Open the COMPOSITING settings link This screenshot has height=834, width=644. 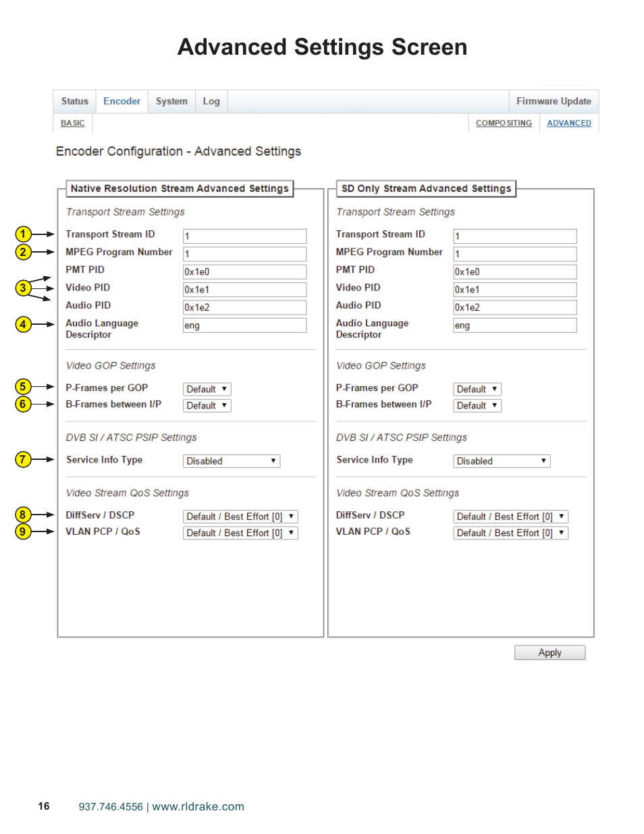[x=504, y=123]
